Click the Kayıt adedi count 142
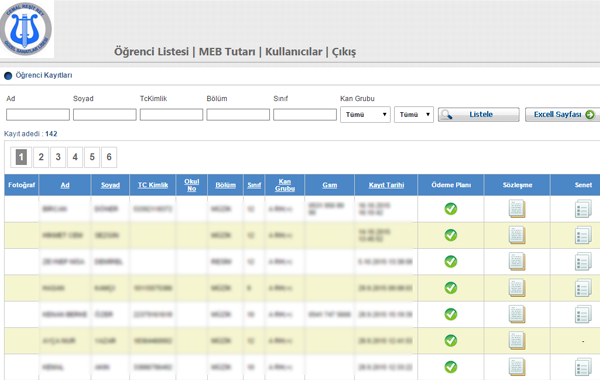600x380 pixels. pyautogui.click(x=51, y=134)
